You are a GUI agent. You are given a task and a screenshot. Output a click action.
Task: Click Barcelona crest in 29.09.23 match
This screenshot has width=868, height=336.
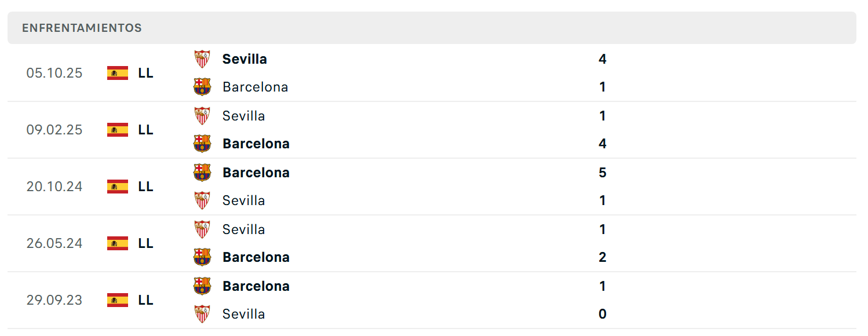point(202,286)
